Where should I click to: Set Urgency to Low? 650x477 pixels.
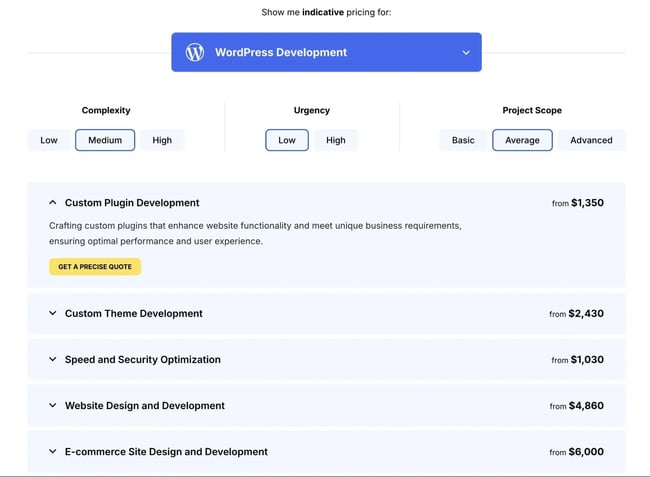click(x=287, y=140)
